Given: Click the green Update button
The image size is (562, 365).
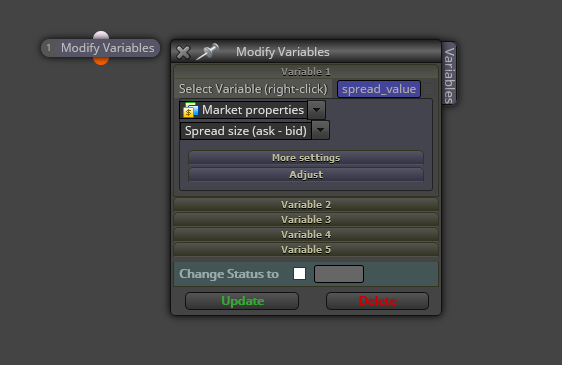Looking at the screenshot, I should [242, 301].
